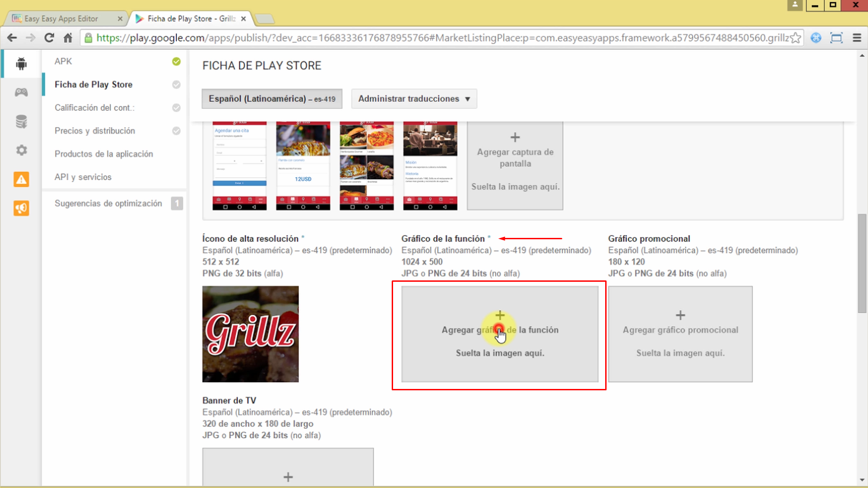Open All Applications via the Android icon

[x=21, y=63]
